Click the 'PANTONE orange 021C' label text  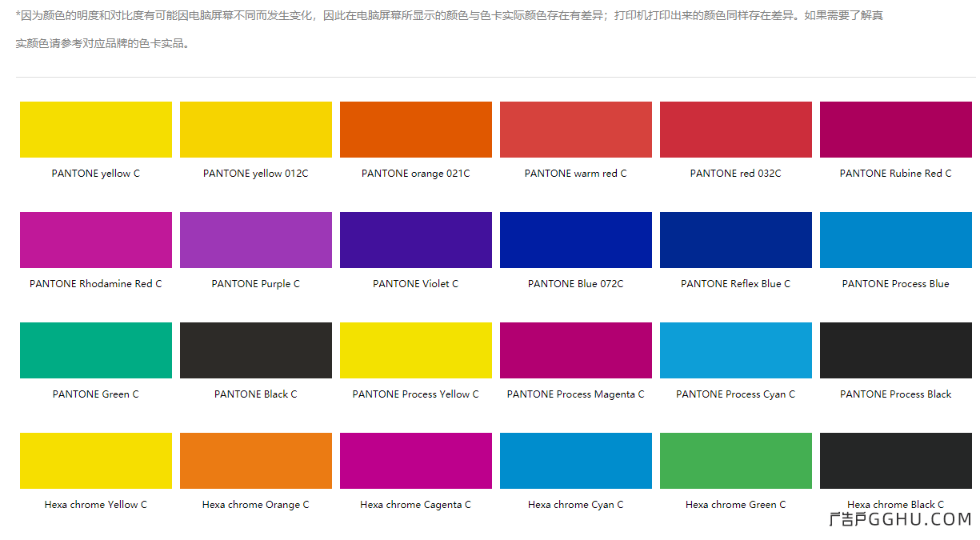pyautogui.click(x=416, y=174)
